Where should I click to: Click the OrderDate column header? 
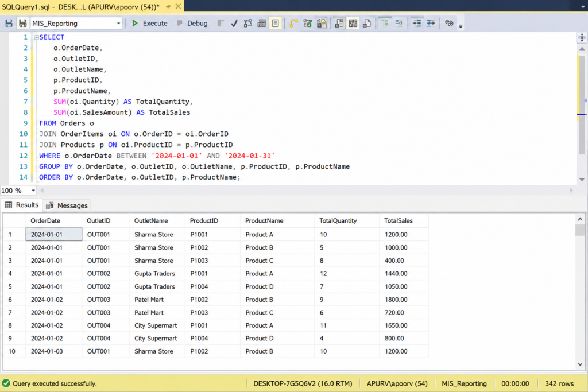tap(53, 221)
